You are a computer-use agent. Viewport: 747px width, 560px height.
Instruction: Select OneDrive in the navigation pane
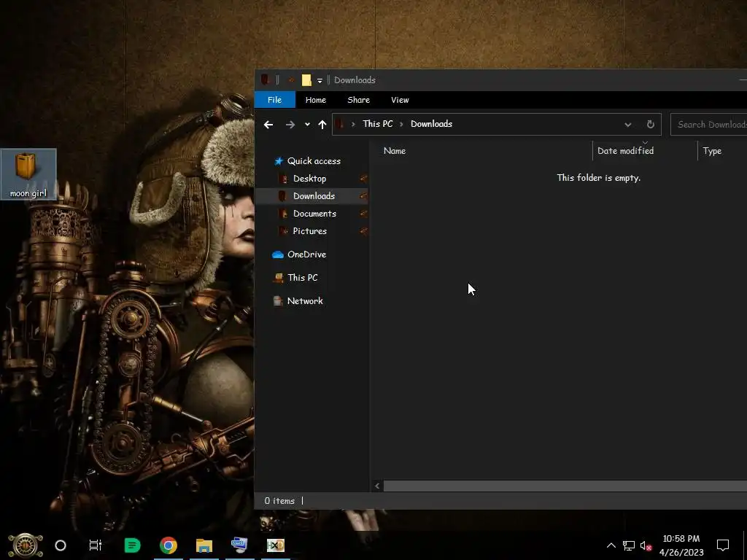tap(307, 254)
